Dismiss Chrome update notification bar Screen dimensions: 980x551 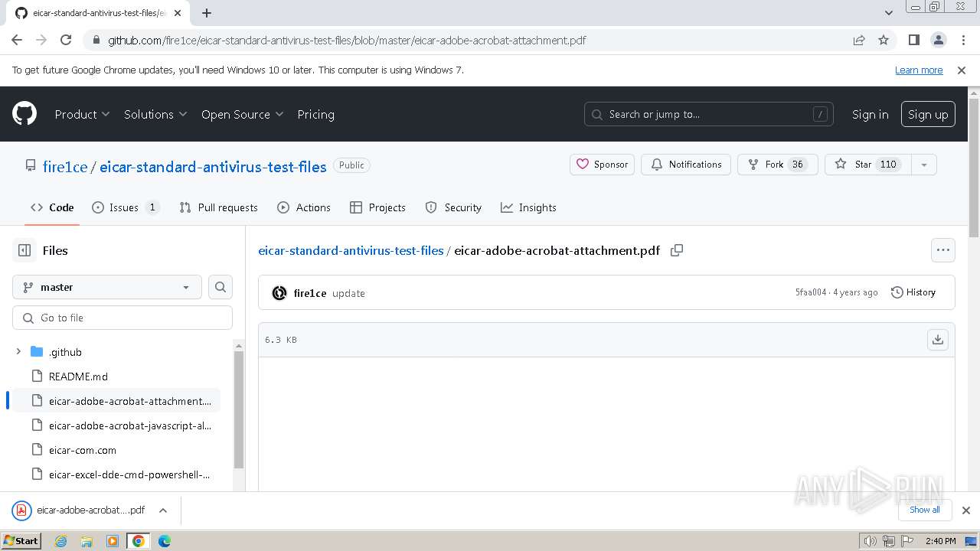(x=962, y=70)
